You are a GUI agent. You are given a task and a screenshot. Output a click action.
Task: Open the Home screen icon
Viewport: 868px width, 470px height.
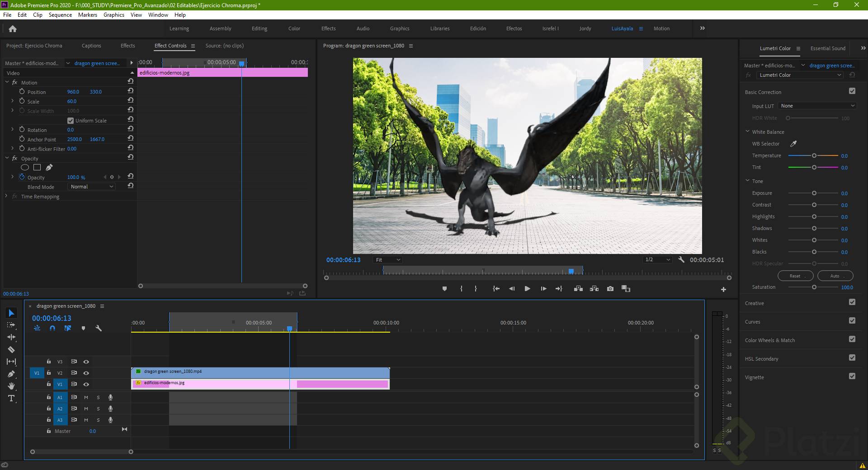pyautogui.click(x=13, y=28)
